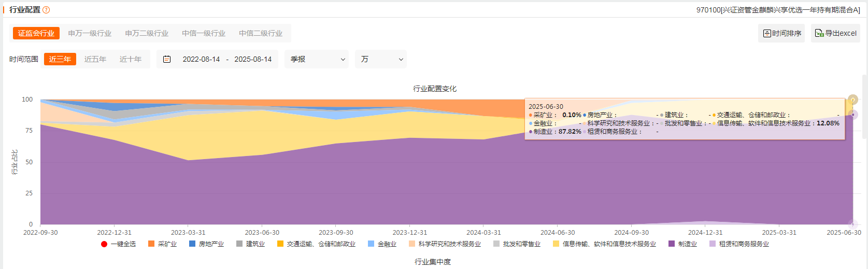Click the fund name 970100 title text
This screenshot has width=868, height=269.
pos(778,10)
